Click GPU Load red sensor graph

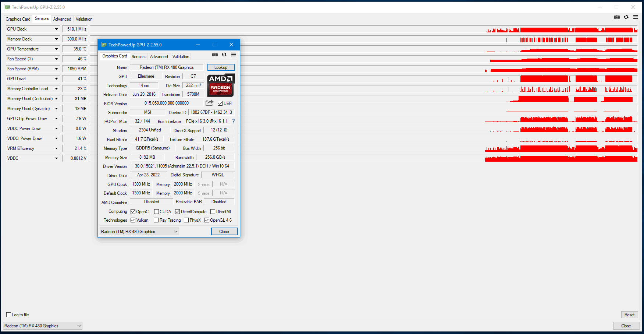click(x=363, y=79)
